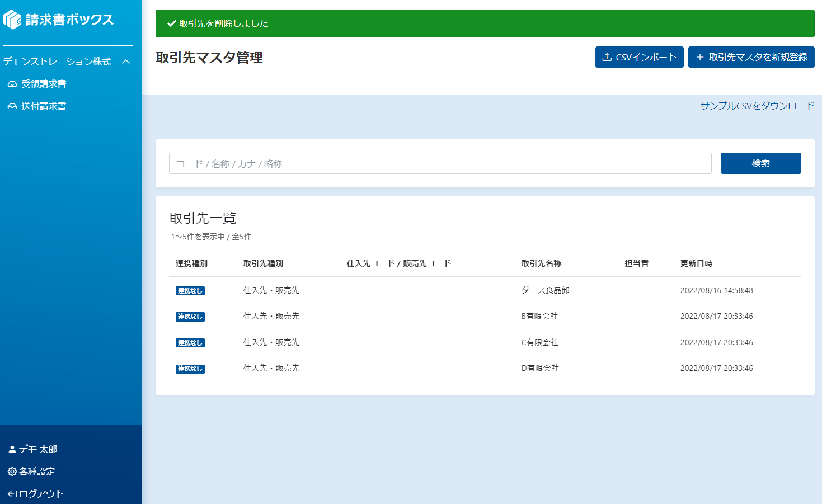
Task: Click the checkmark icon in the success banner
Action: coord(172,23)
